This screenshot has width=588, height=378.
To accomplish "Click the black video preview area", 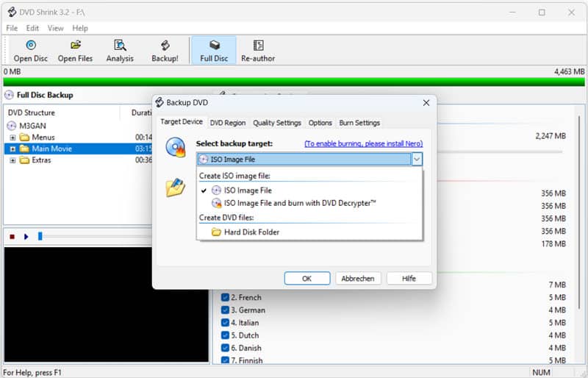I will [x=107, y=304].
